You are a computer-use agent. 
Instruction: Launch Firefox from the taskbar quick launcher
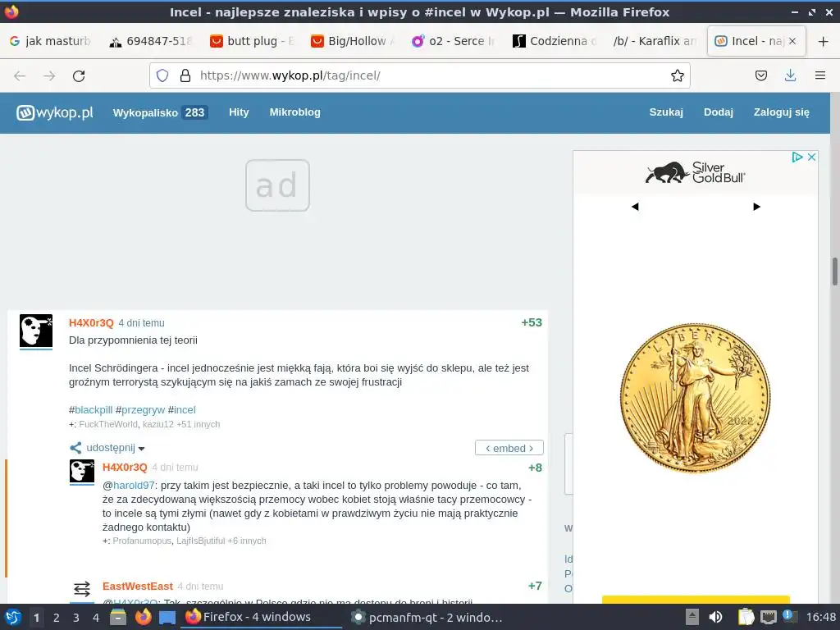pos(143,617)
